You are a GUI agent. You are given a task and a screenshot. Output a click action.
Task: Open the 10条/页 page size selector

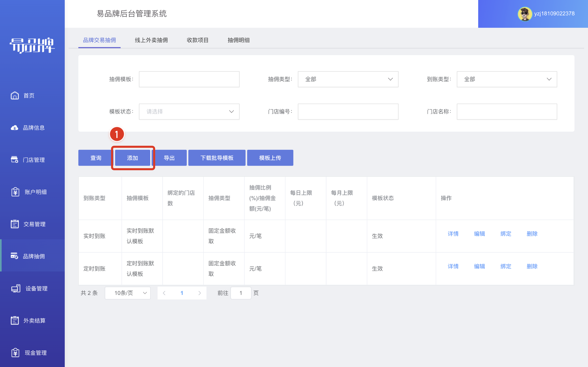click(128, 293)
